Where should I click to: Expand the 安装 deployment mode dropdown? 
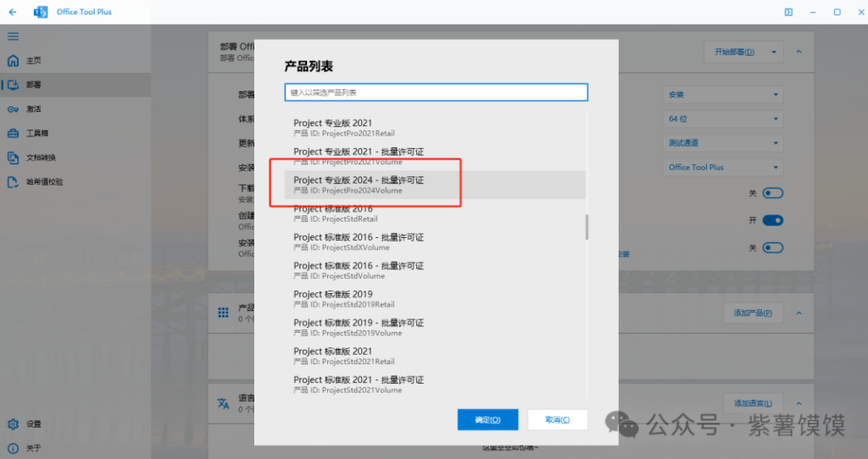click(x=722, y=95)
